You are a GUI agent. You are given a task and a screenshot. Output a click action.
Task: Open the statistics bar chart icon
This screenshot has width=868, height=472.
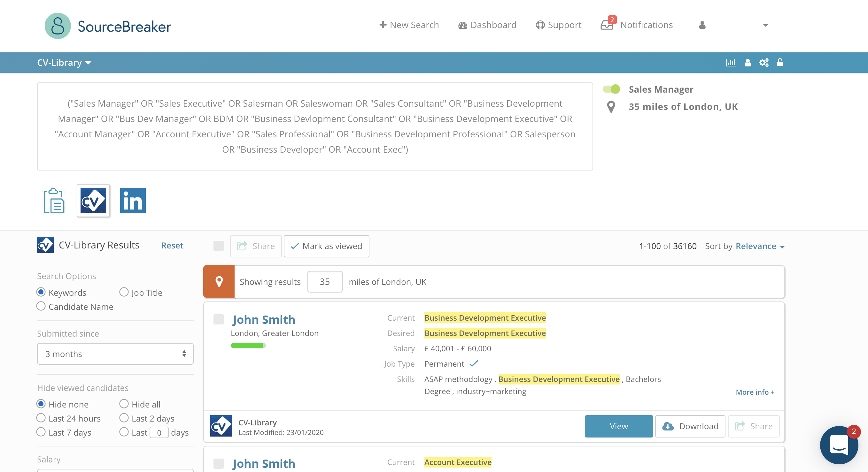coord(731,63)
